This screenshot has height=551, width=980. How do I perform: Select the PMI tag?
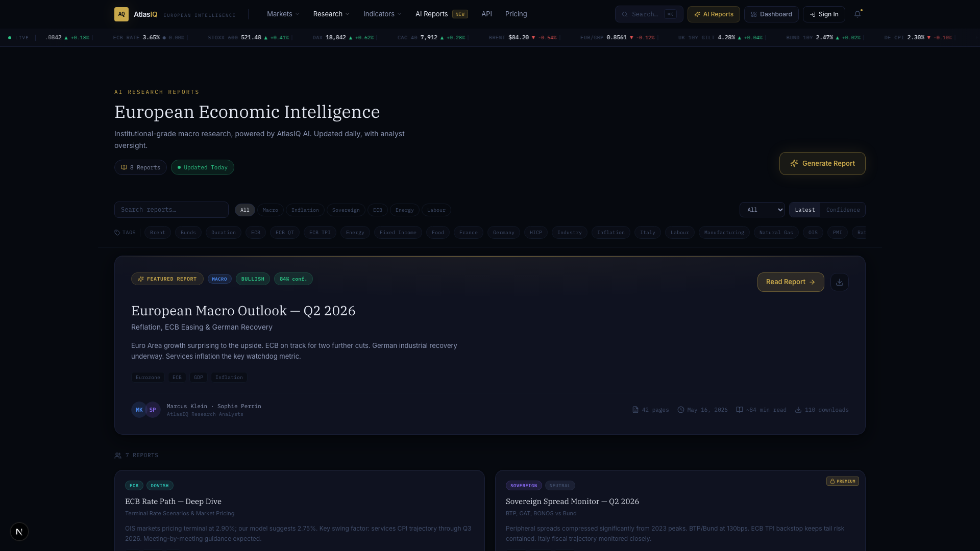point(838,233)
